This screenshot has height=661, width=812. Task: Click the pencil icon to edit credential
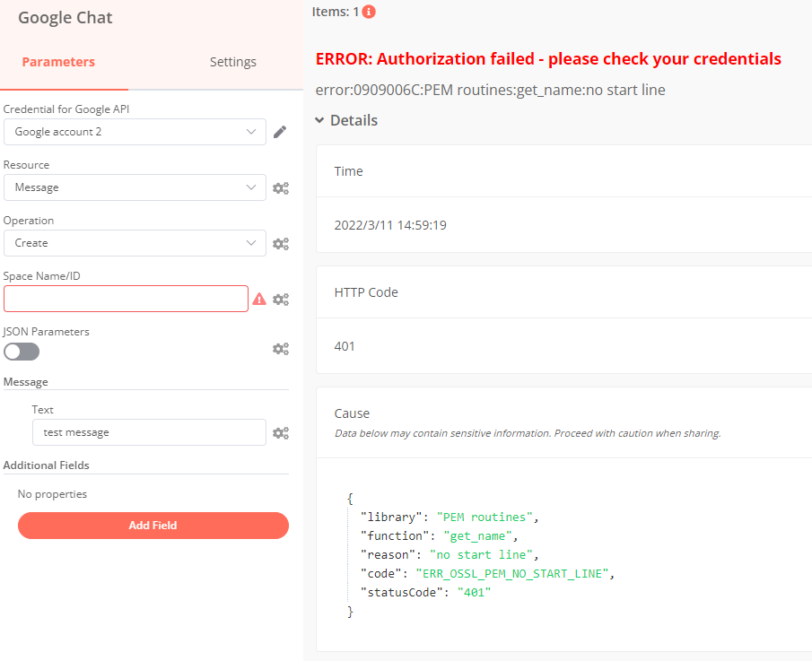coord(280,133)
